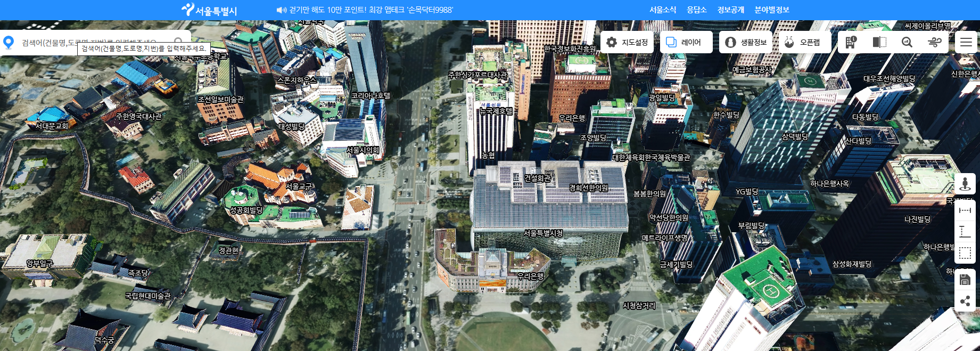Image resolution: width=980 pixels, height=351 pixels.
Task: Click the announcement speaker icon
Action: (282, 10)
